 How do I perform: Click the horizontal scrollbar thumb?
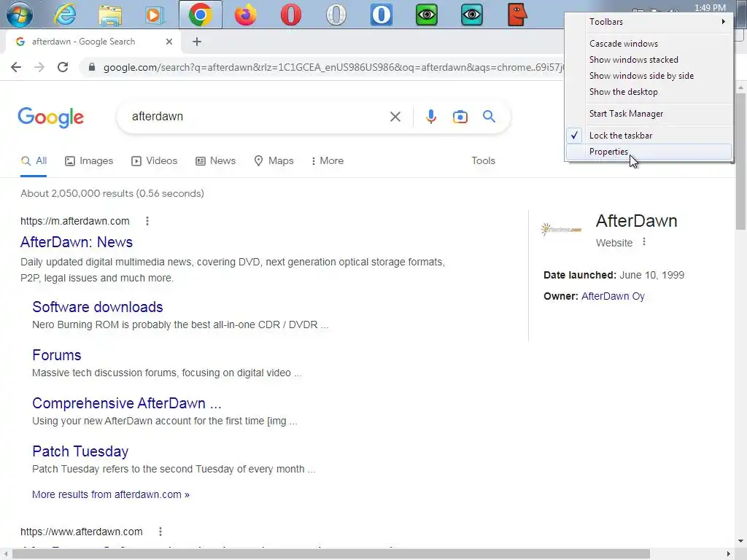(x=331, y=554)
